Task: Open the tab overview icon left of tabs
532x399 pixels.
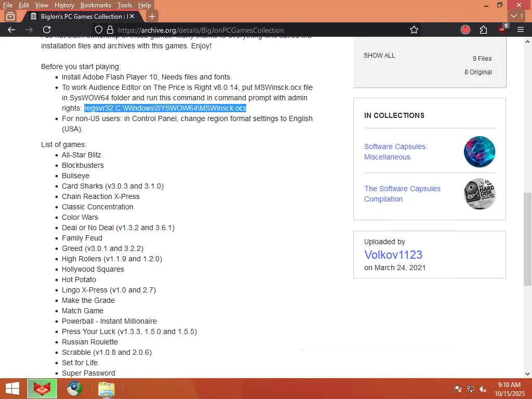Action: tap(10, 16)
